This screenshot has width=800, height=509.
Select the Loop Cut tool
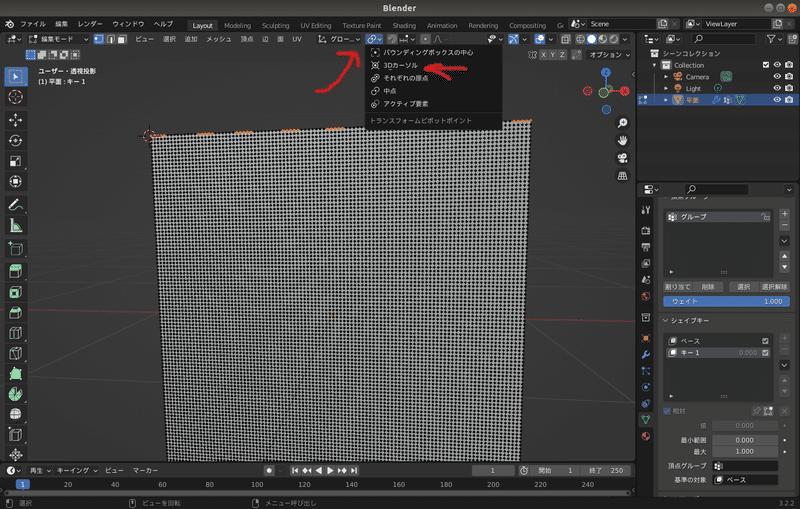(x=15, y=333)
